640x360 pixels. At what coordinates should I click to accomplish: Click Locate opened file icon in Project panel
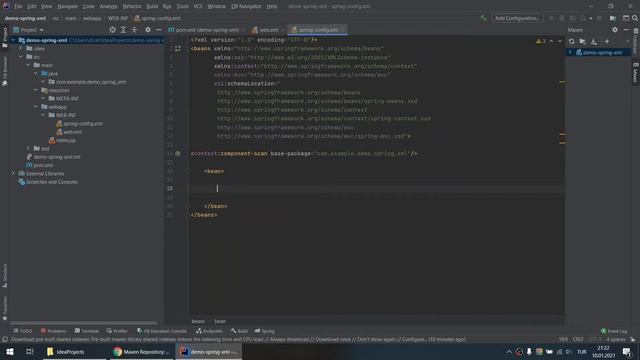click(x=112, y=30)
